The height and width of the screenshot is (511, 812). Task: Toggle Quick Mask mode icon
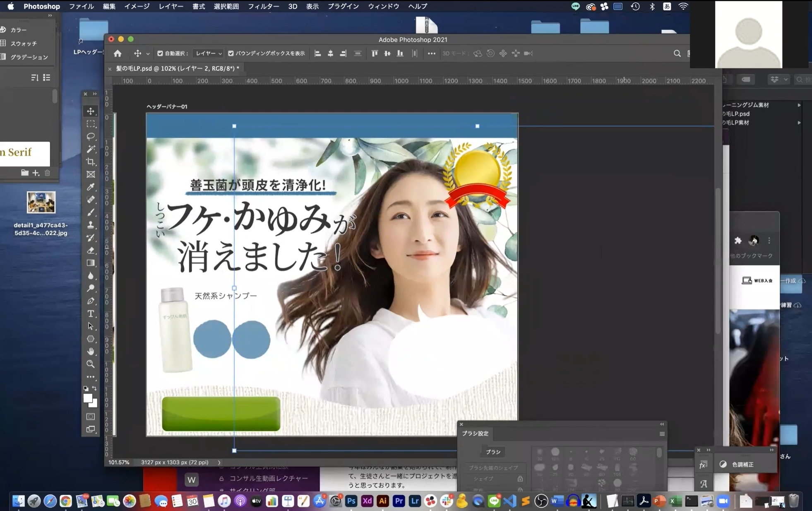point(91,417)
